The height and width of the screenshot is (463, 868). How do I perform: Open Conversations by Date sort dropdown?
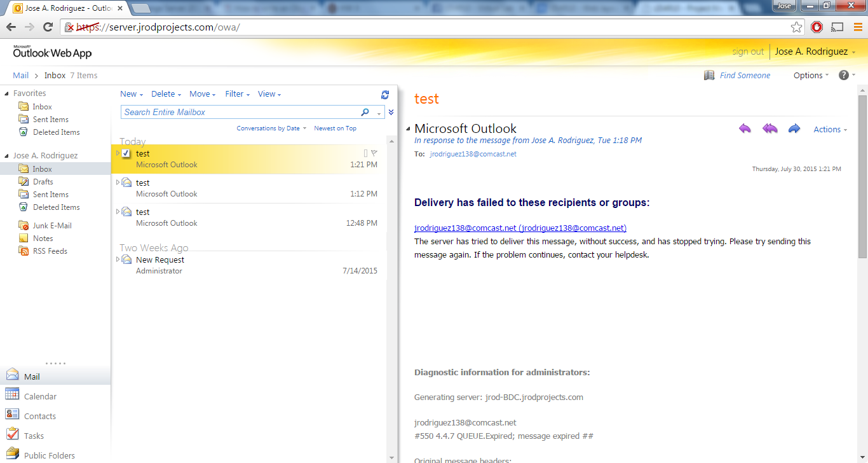tap(271, 128)
